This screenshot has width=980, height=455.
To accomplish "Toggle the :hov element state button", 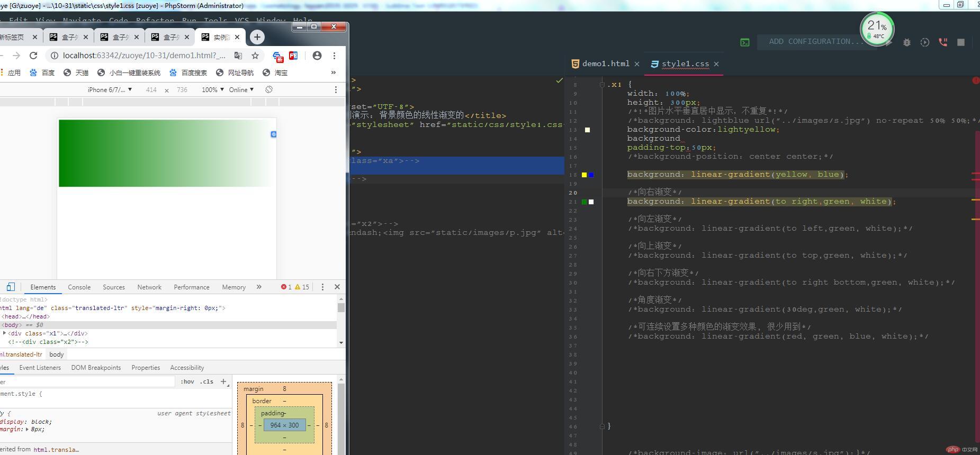I will [x=187, y=381].
